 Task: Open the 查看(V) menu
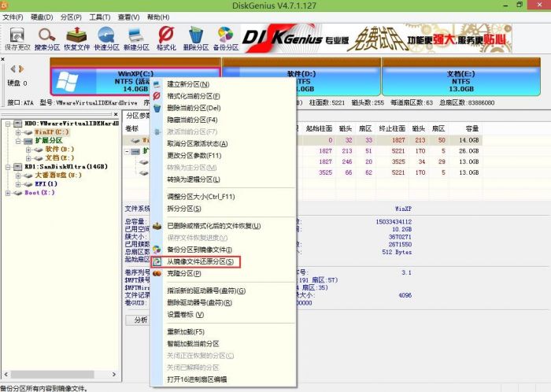tap(128, 17)
